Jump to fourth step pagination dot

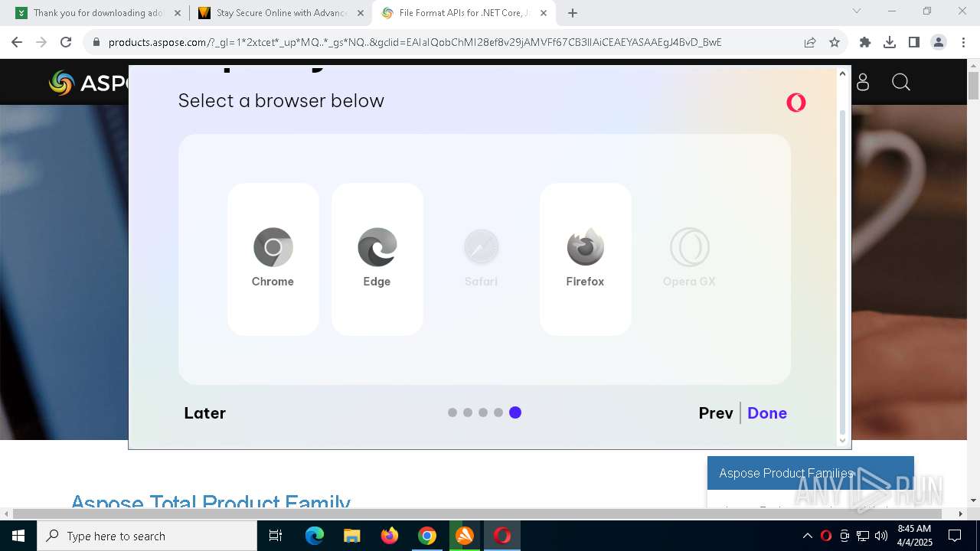pyautogui.click(x=498, y=412)
